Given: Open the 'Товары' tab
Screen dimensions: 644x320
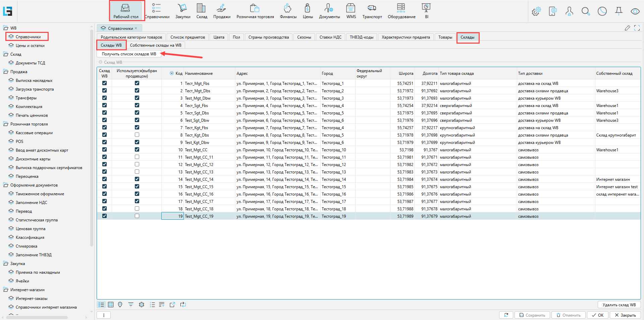Looking at the screenshot, I should [x=445, y=37].
